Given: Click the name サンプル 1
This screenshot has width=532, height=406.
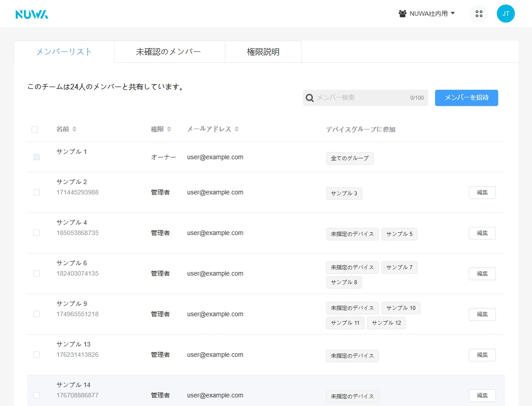Looking at the screenshot, I should coord(72,152).
